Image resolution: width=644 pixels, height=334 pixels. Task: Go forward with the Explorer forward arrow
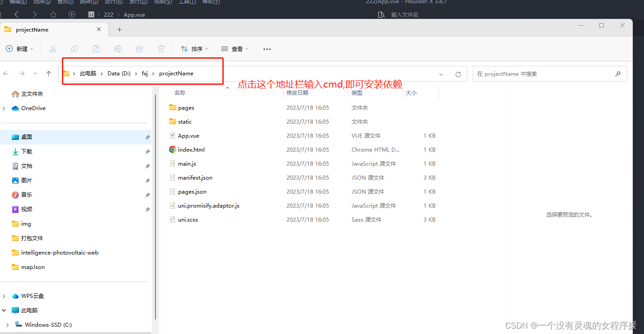22,74
